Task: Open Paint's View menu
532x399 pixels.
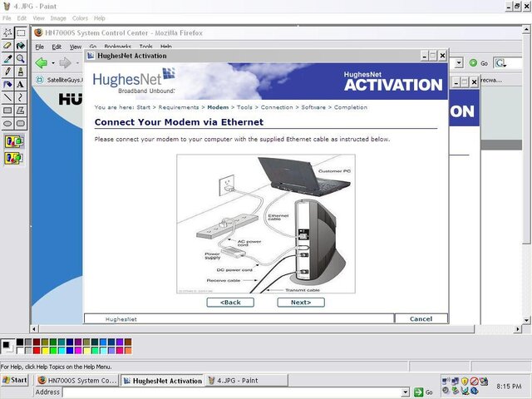Action: [x=38, y=18]
